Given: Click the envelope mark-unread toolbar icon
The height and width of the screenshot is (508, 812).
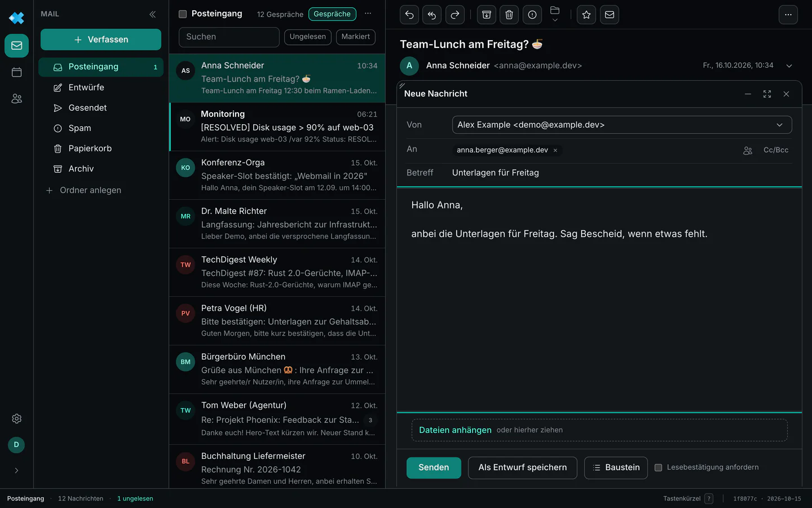Looking at the screenshot, I should coord(610,15).
